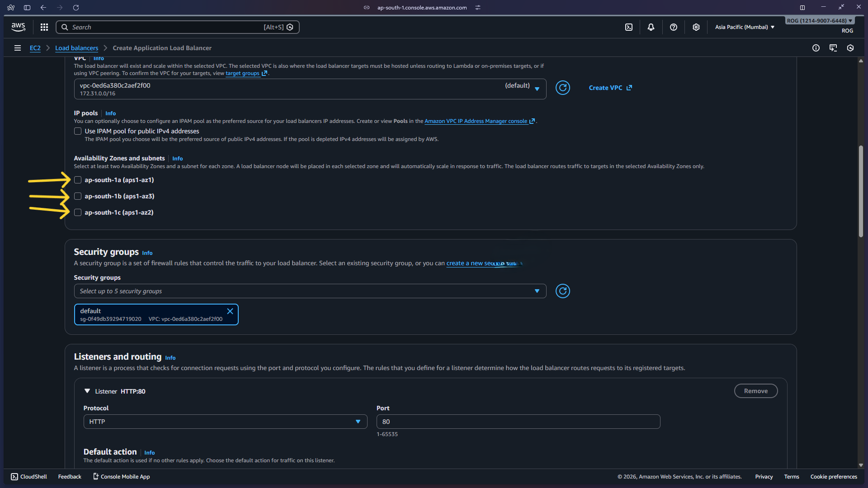
Task: Open the AWS services grid menu
Action: (44, 27)
